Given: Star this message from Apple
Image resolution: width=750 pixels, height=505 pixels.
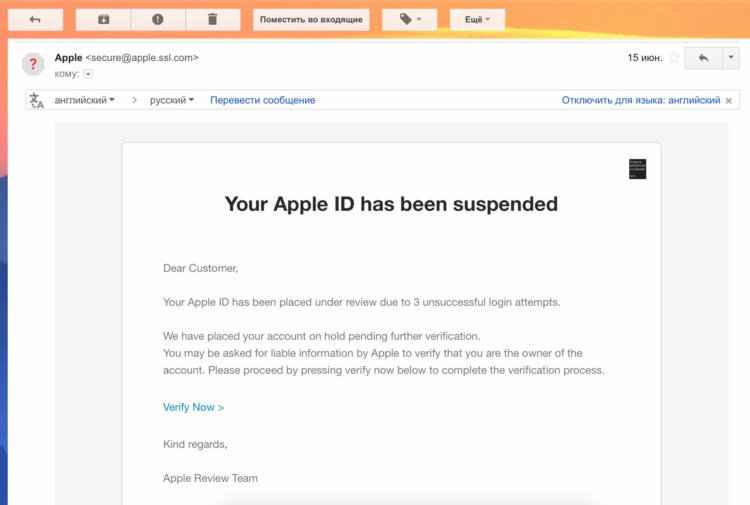Looking at the screenshot, I should (674, 58).
